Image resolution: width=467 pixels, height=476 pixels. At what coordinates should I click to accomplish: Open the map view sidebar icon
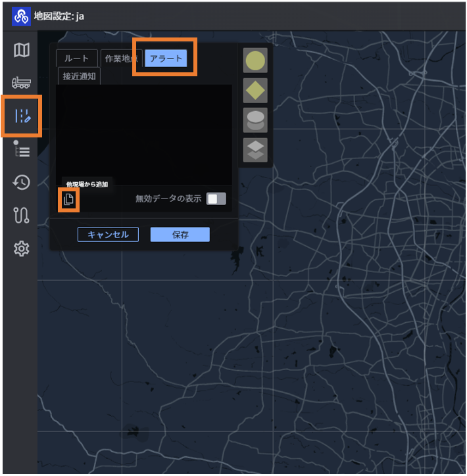pyautogui.click(x=22, y=50)
